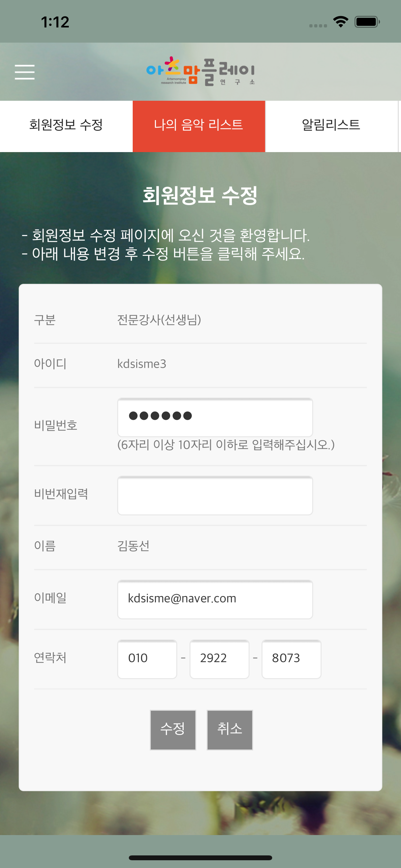
Task: Tap the user ID text kdsisme3
Action: click(x=141, y=364)
